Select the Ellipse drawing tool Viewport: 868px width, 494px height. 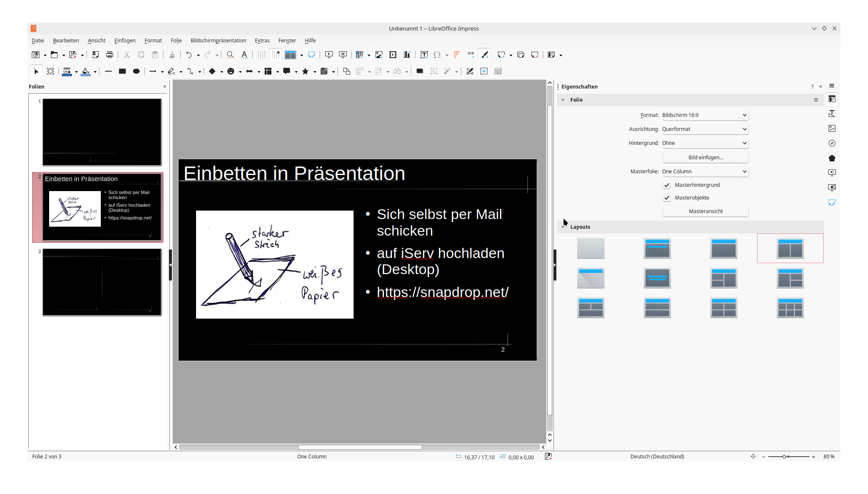[x=136, y=71]
